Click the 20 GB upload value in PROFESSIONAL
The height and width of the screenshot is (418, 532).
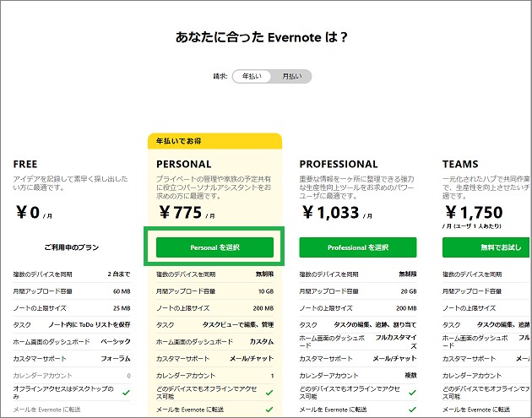(x=409, y=291)
